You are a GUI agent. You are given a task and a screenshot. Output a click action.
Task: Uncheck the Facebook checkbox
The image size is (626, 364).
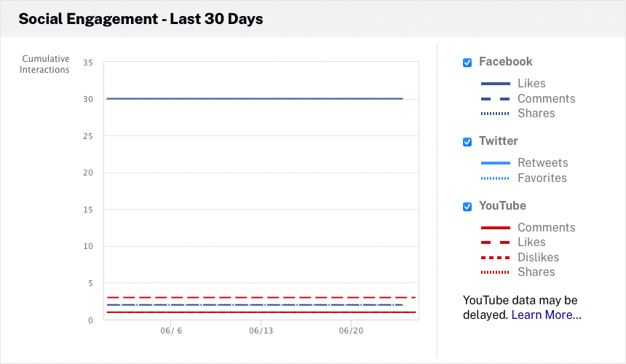pyautogui.click(x=467, y=63)
